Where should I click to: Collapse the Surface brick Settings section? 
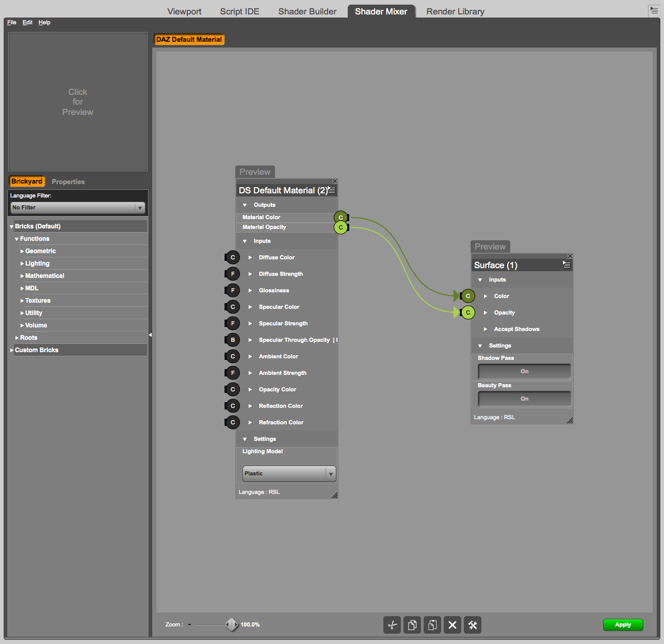click(x=480, y=345)
